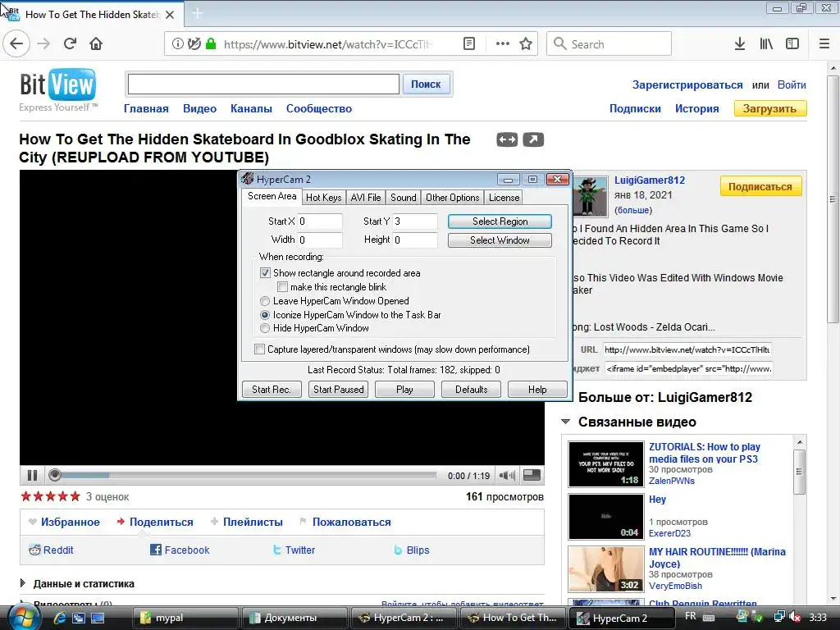Expand Данные и статистика section

[23, 583]
